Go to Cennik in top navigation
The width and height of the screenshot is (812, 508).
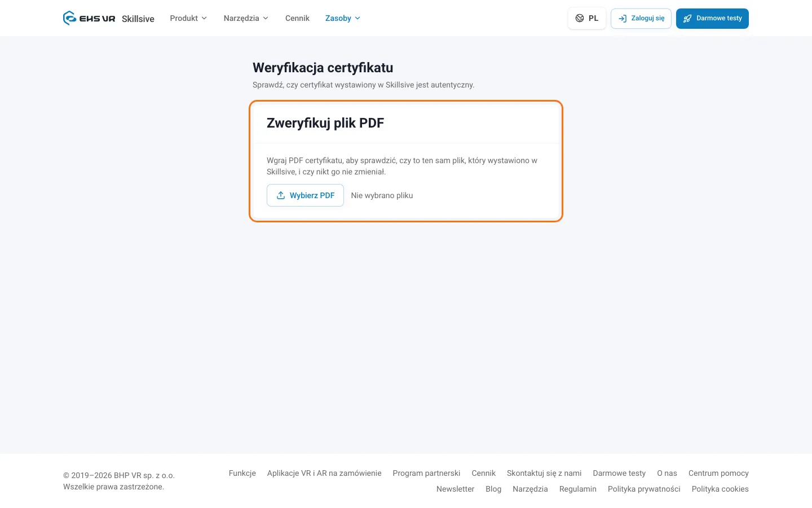[297, 18]
